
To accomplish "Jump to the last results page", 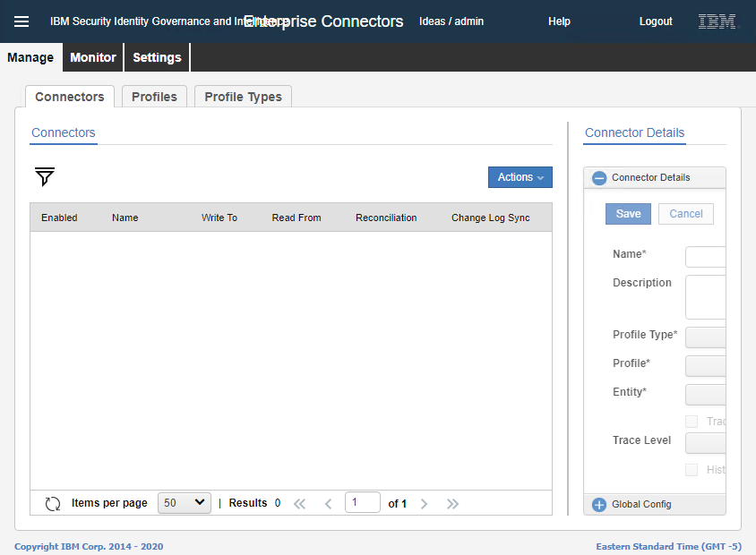I will 452,504.
